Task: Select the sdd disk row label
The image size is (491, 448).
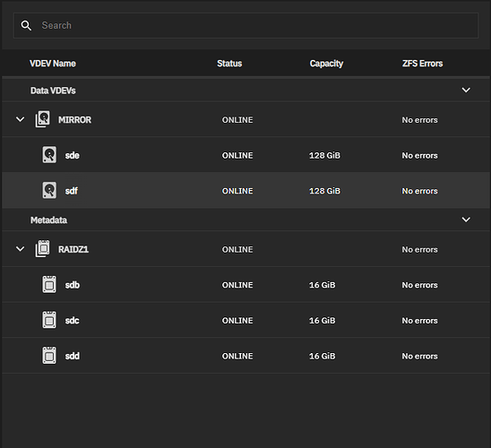Action: tap(73, 356)
